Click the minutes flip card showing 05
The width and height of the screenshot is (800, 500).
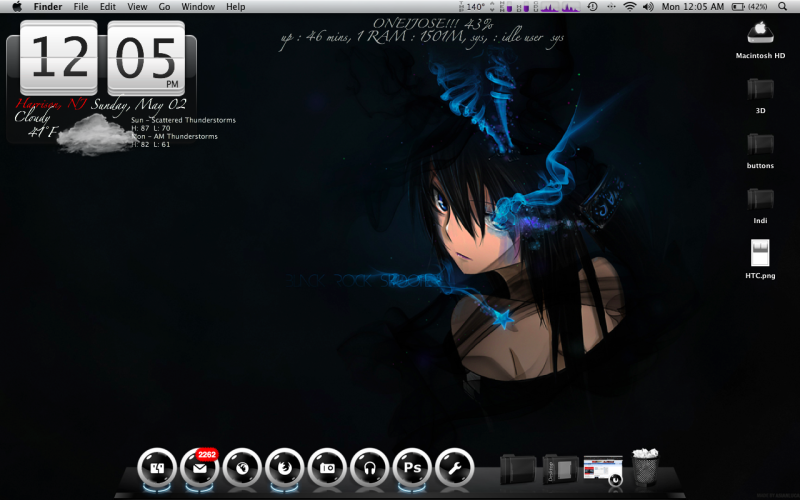146,57
